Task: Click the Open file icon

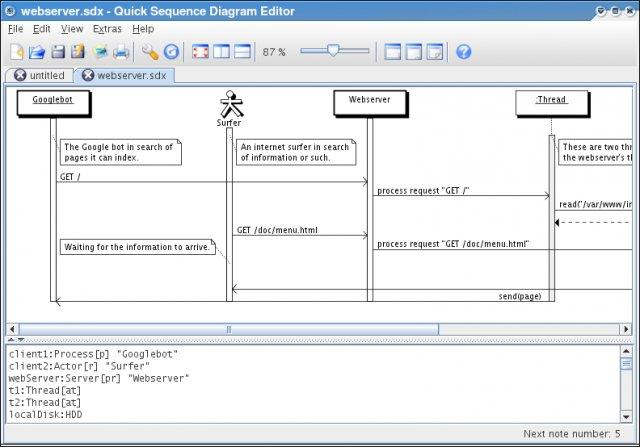Action: (x=37, y=52)
